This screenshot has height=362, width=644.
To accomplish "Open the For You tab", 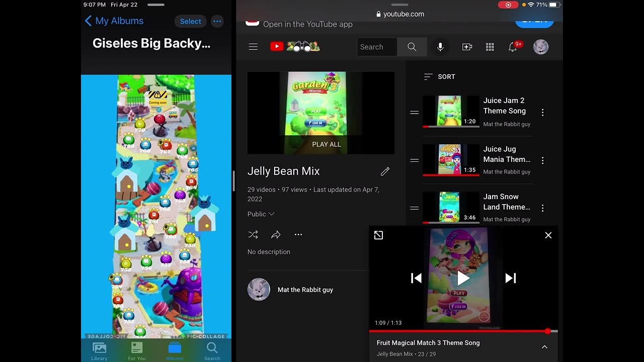I will click(136, 351).
